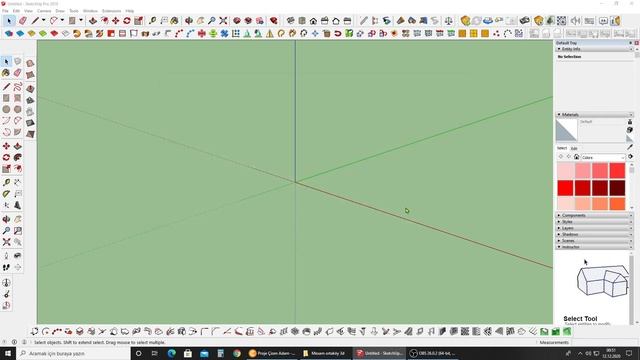Open the File menu

pos(5,11)
